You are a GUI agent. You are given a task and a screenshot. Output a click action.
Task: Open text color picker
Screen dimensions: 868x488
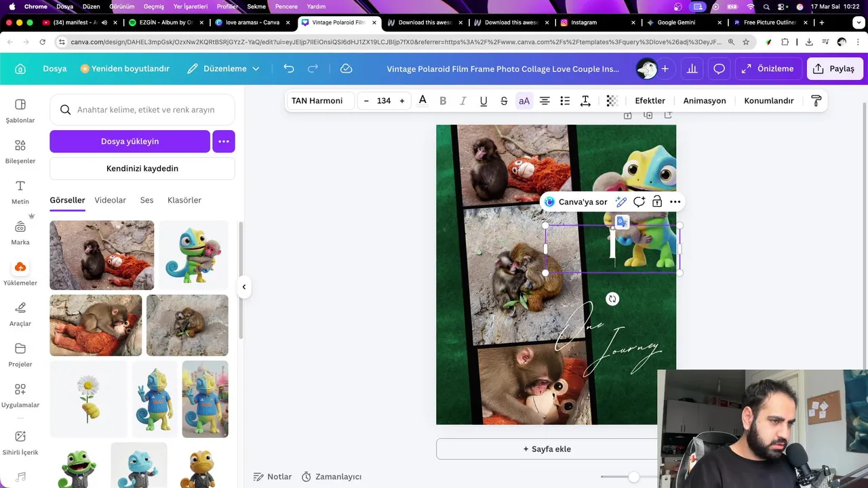click(x=422, y=100)
